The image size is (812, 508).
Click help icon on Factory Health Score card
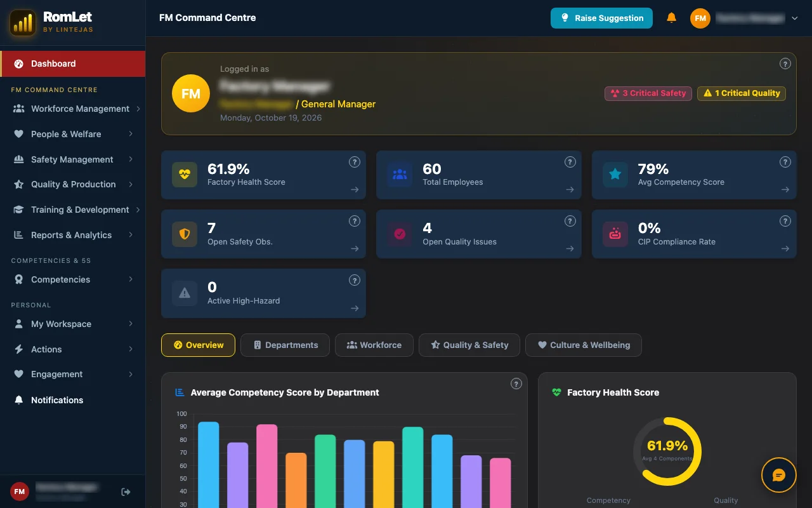click(x=355, y=162)
